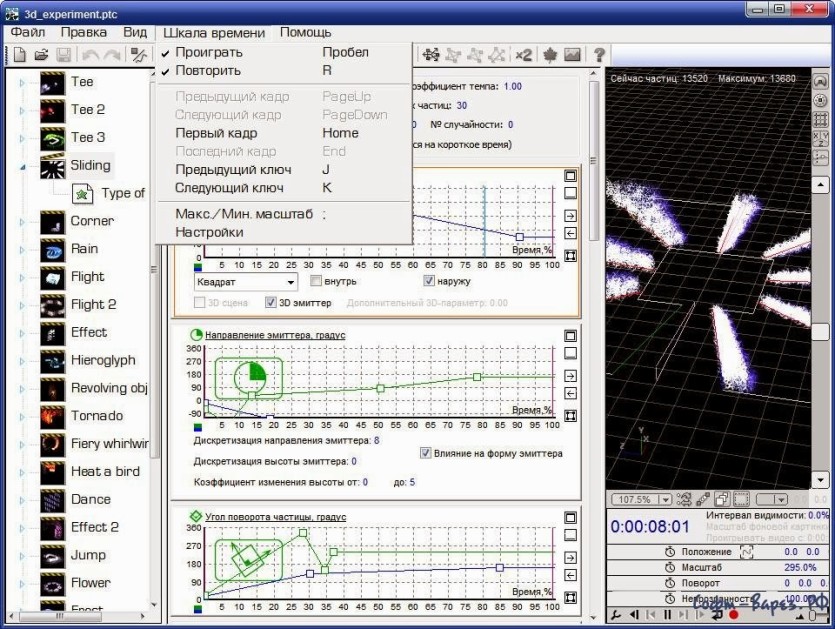Open the Направление эмиттера, градус link
Screen dimensions: 835x629
click(275, 335)
